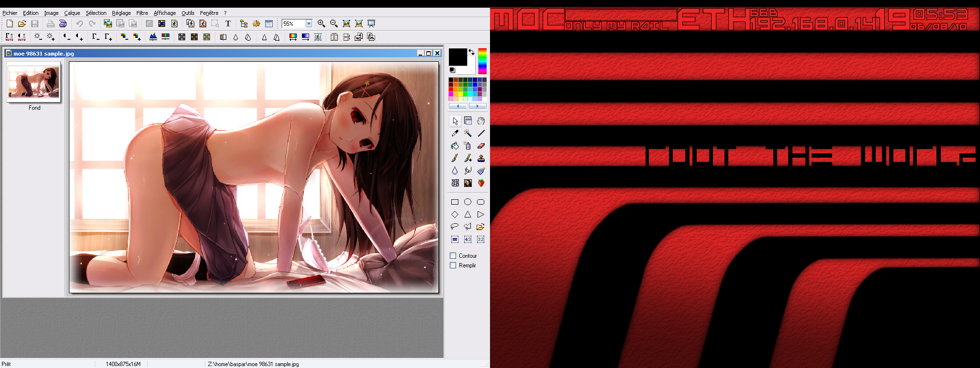Decrease brightness with the sun minus icon

tap(38, 37)
